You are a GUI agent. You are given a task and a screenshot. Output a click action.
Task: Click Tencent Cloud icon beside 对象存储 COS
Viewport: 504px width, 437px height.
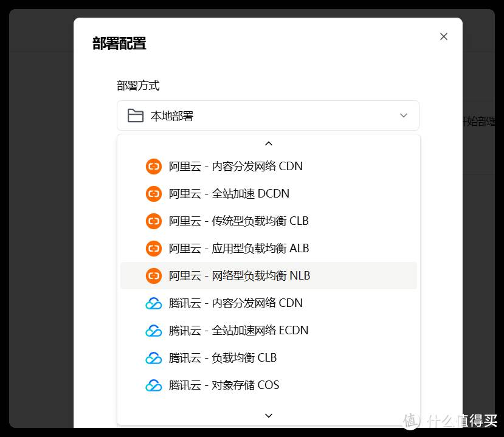[x=154, y=385]
